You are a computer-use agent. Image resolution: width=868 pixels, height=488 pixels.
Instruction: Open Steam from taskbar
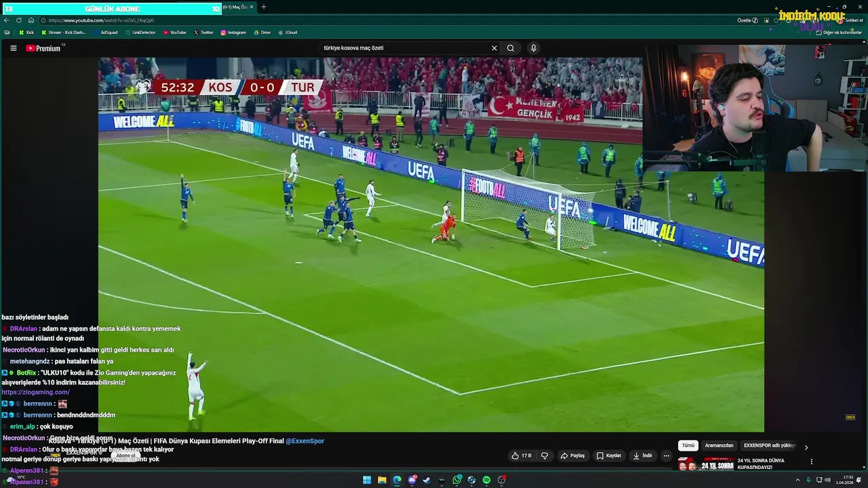[427, 480]
